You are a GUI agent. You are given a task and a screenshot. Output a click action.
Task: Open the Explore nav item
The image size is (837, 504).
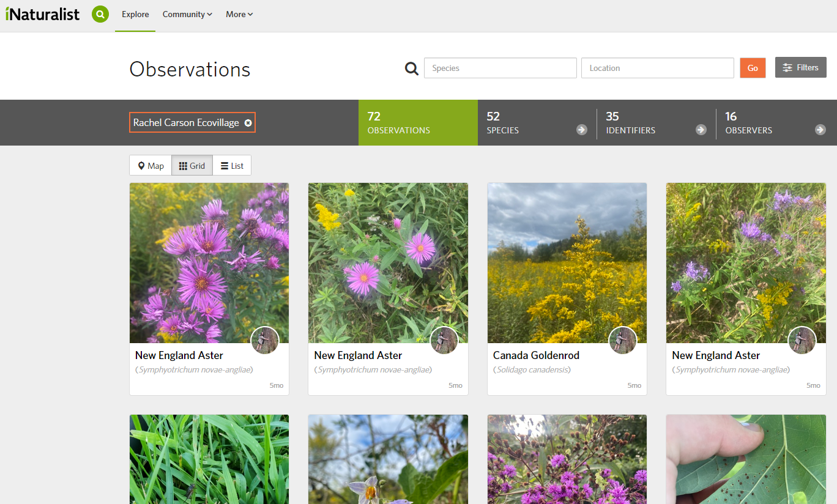tap(135, 14)
